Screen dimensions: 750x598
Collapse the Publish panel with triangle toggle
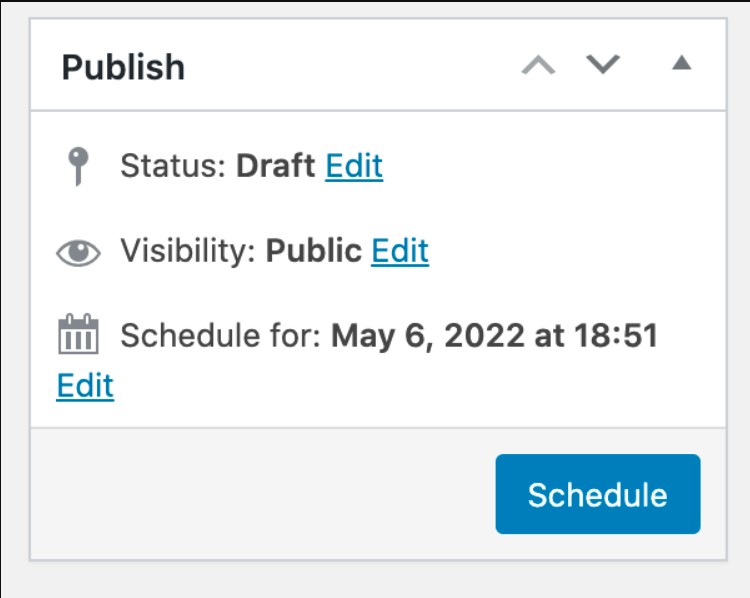click(x=681, y=64)
